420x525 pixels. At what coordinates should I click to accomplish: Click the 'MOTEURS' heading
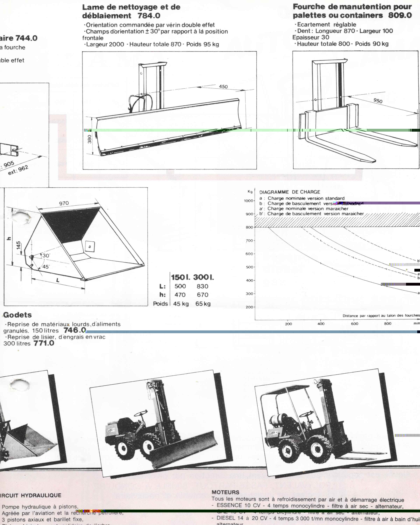[225, 492]
